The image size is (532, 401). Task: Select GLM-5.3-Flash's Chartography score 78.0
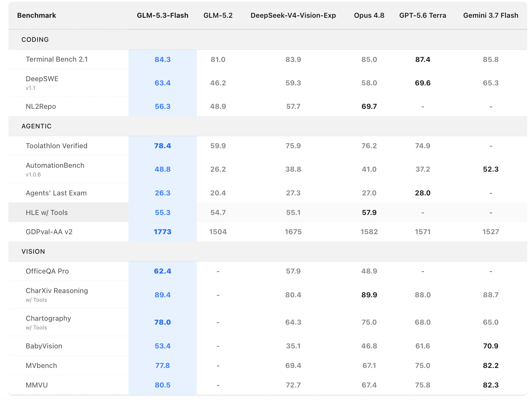pos(162,322)
